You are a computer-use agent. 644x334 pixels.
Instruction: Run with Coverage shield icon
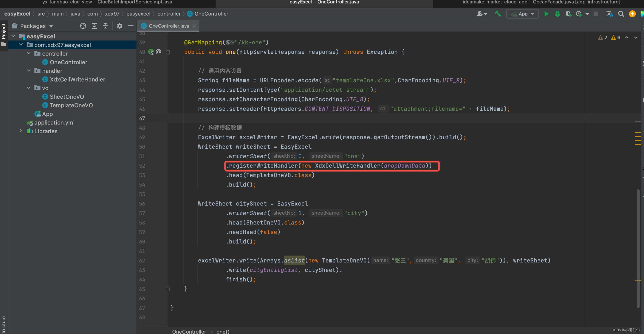pos(568,14)
